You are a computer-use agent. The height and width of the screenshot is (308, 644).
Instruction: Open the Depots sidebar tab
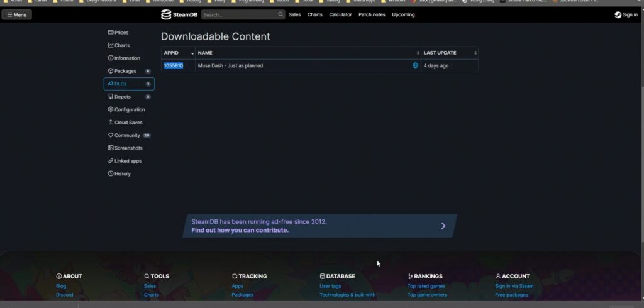pos(129,97)
